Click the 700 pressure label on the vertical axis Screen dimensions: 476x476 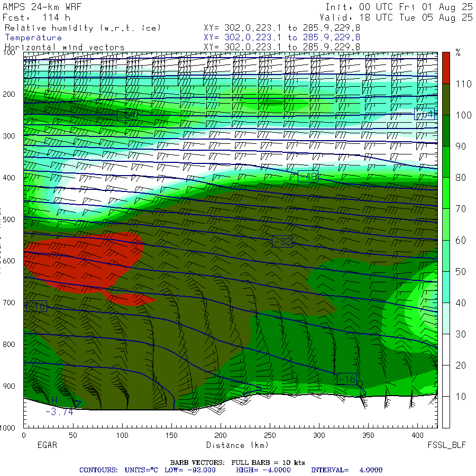[9, 303]
